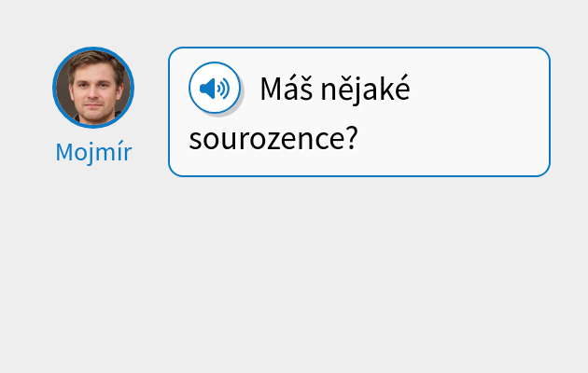The image size is (588, 373).
Task: Select the second line of the message
Action: coord(273,140)
